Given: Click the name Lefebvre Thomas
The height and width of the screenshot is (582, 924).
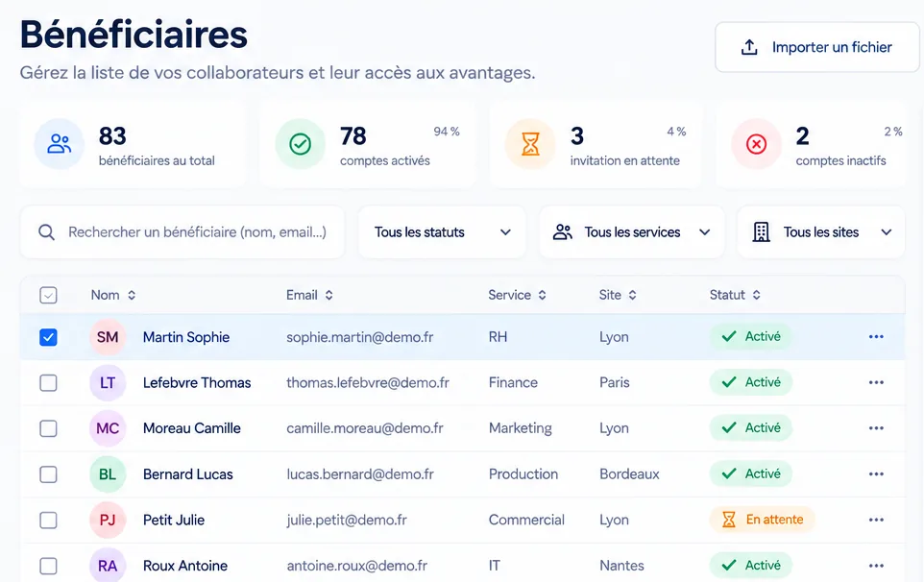Looking at the screenshot, I should [197, 383].
